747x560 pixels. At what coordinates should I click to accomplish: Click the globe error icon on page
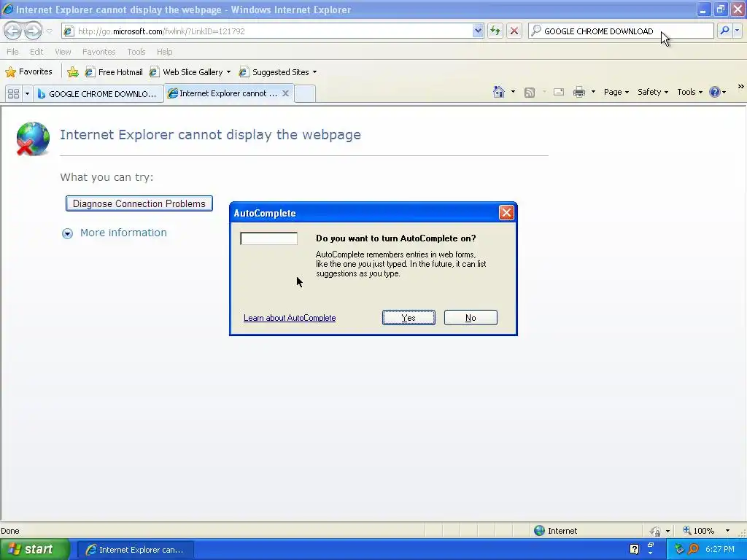click(33, 139)
